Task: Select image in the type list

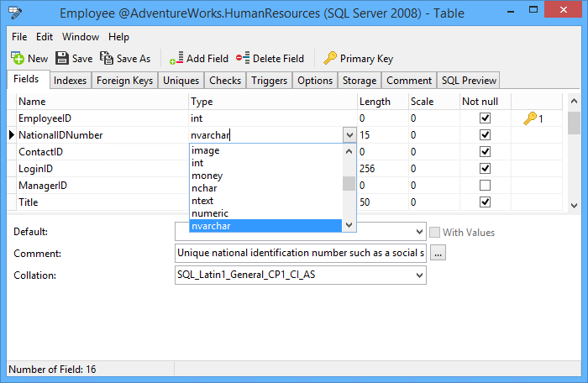Action: point(265,150)
